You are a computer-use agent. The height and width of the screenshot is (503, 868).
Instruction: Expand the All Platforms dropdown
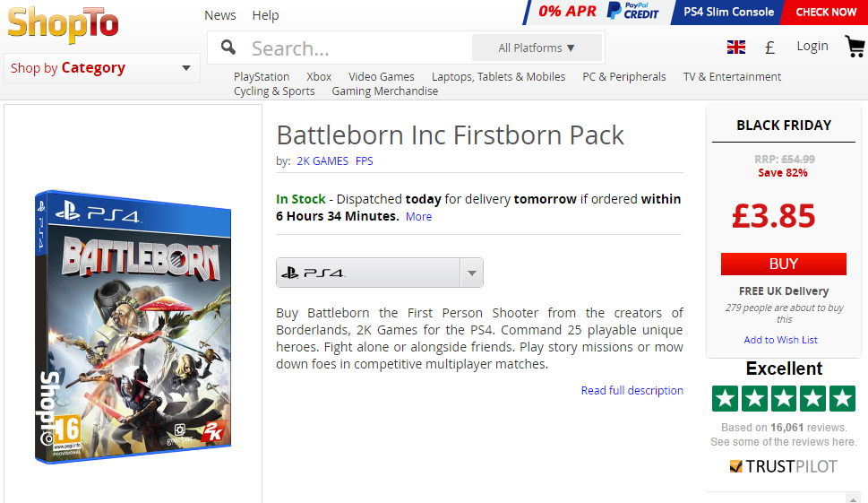[x=537, y=48]
